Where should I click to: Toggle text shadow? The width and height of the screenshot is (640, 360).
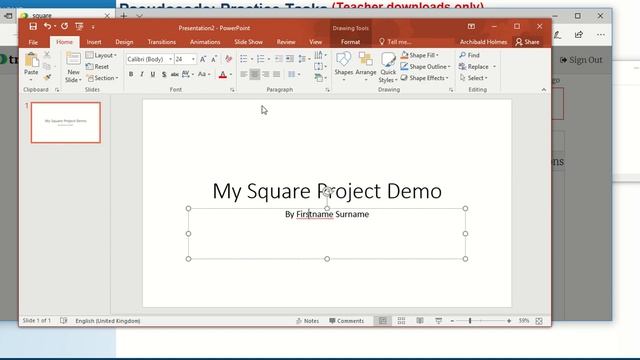pyautogui.click(x=164, y=74)
